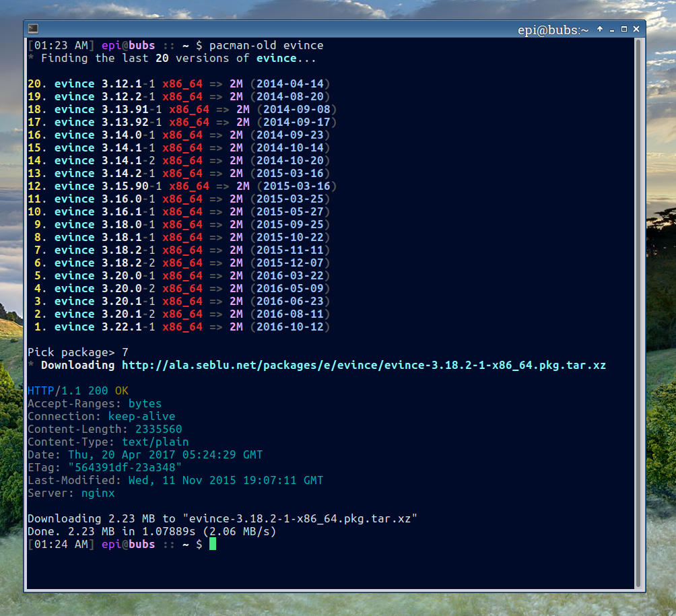Screen dimensions: 676x616
Task: Select row 19 evince 3.12.2-1
Action: click(178, 96)
